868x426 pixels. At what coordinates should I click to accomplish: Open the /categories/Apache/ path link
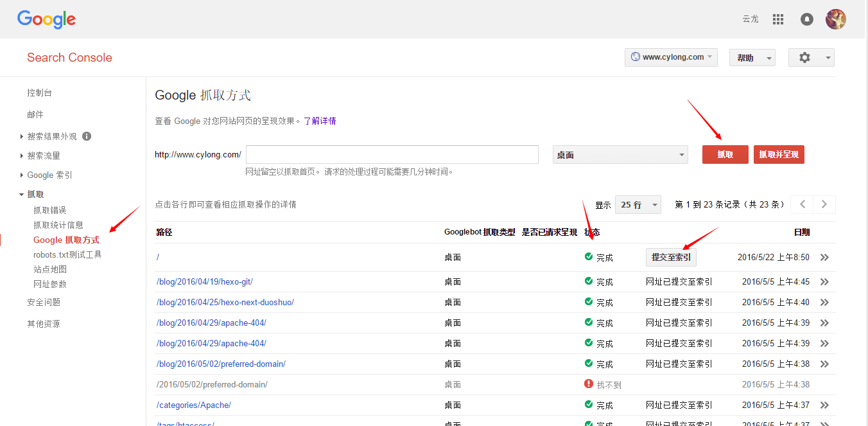(x=194, y=405)
